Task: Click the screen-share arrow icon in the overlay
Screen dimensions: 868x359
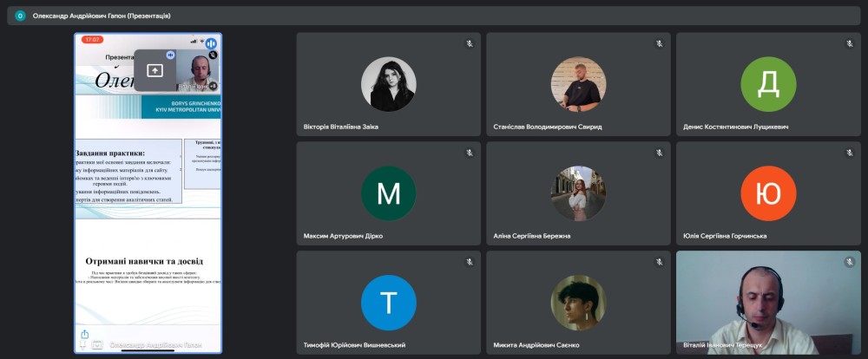Action: tap(155, 71)
